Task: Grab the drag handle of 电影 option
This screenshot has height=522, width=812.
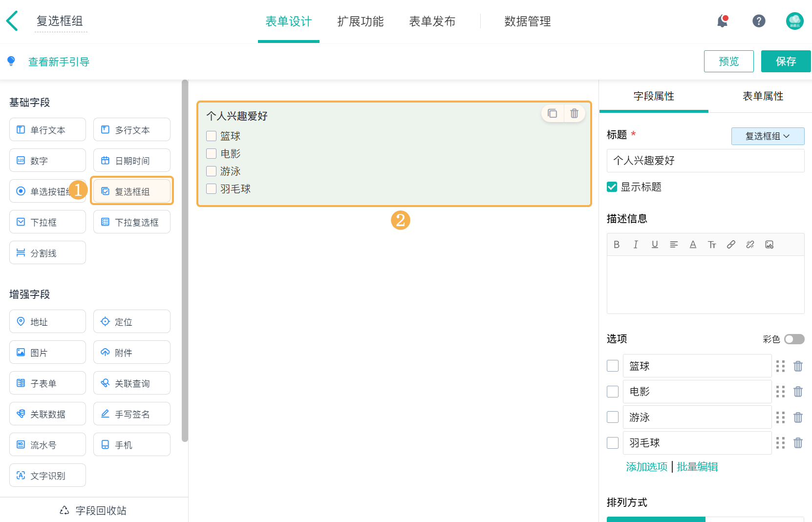Action: pos(780,392)
